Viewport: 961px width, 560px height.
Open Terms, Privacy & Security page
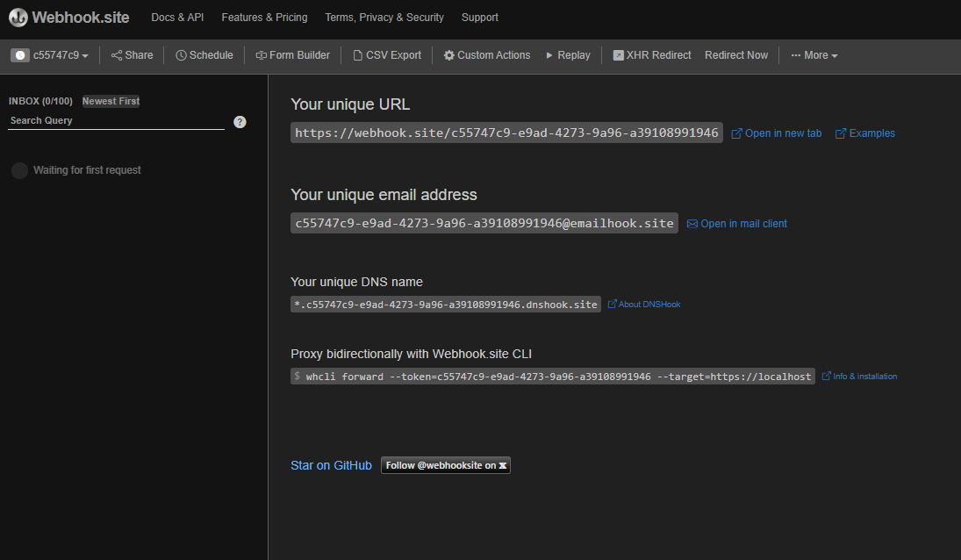coord(384,18)
